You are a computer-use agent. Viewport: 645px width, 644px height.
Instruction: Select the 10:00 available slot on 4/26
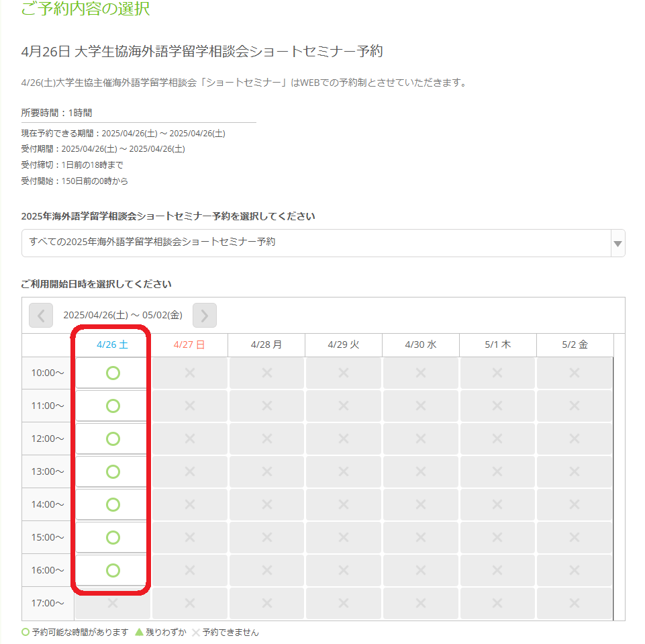click(112, 373)
